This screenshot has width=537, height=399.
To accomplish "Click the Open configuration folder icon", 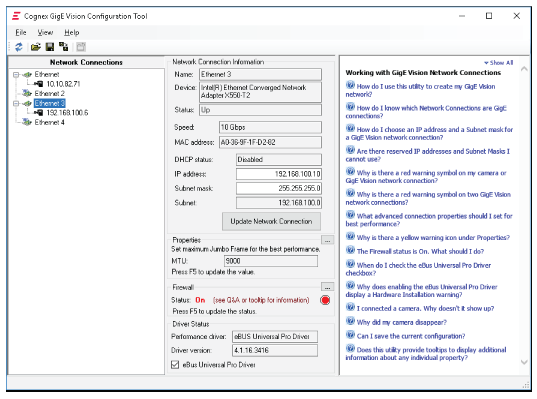I will pyautogui.click(x=36, y=47).
